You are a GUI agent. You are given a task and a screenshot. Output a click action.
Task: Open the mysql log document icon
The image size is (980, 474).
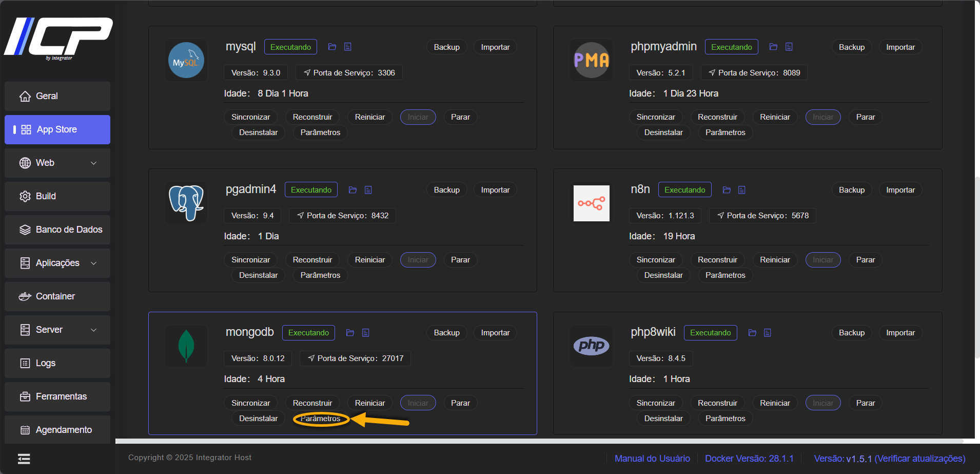347,47
